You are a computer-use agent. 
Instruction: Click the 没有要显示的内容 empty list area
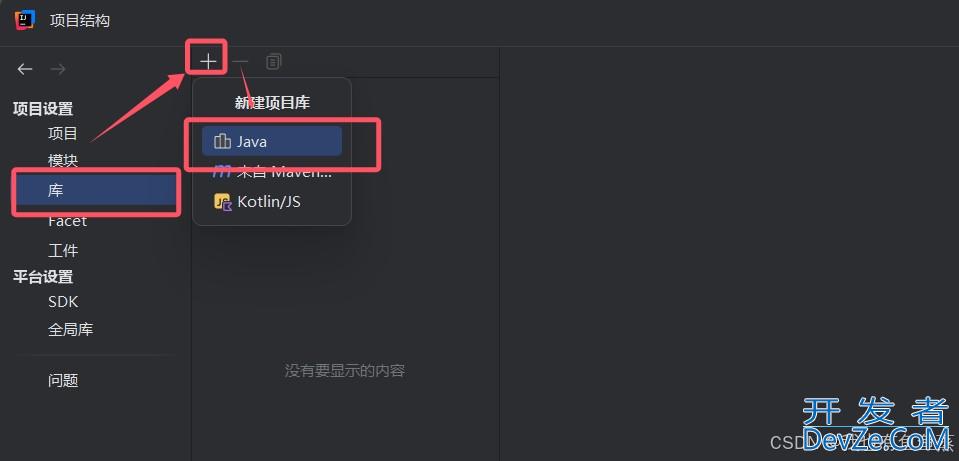click(344, 371)
